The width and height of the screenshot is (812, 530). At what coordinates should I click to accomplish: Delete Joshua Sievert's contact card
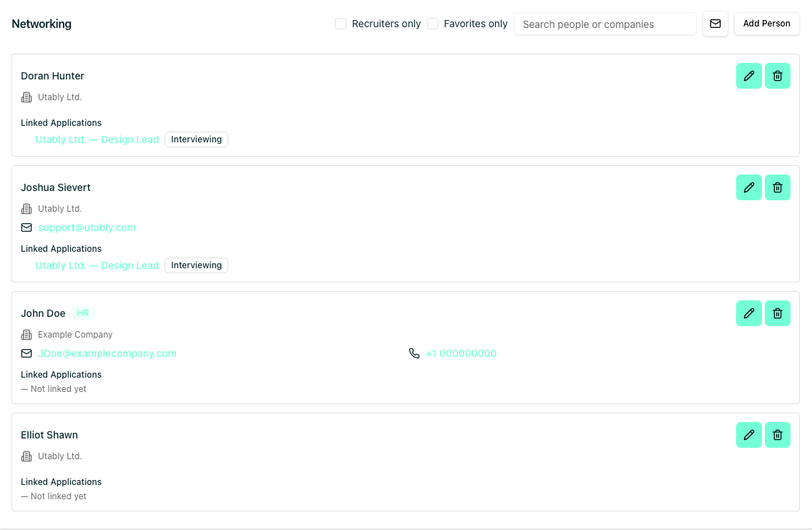777,187
